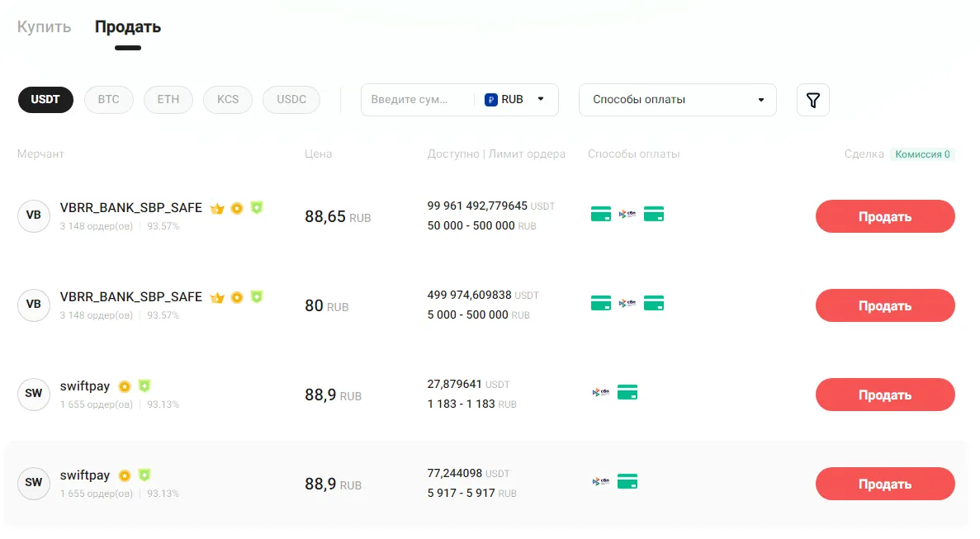Expand the Способы оплаты dropdown
The height and width of the screenshot is (539, 980).
point(677,99)
